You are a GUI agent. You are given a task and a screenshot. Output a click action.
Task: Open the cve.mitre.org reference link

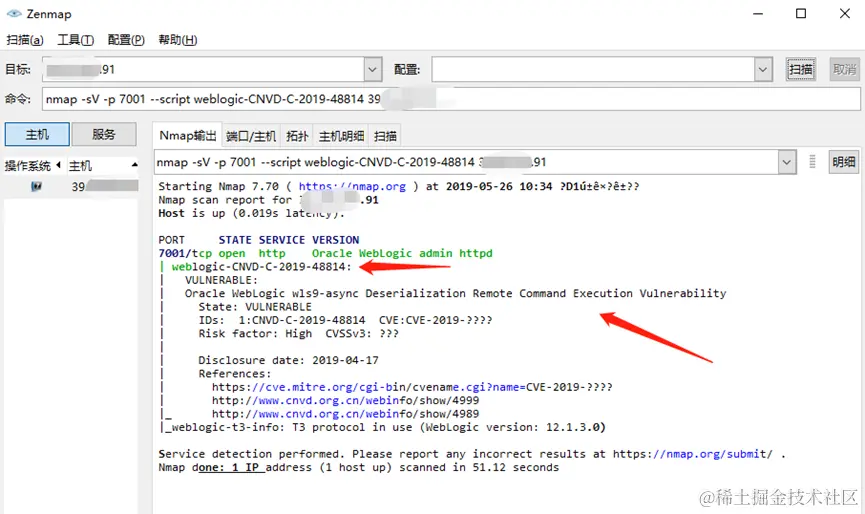(412, 387)
